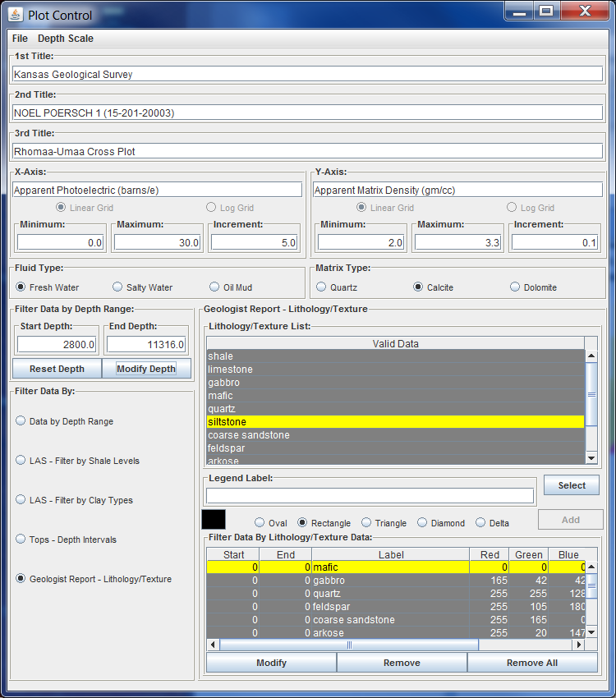The width and height of the screenshot is (616, 698).
Task: Click the Remove All button
Action: [532, 663]
